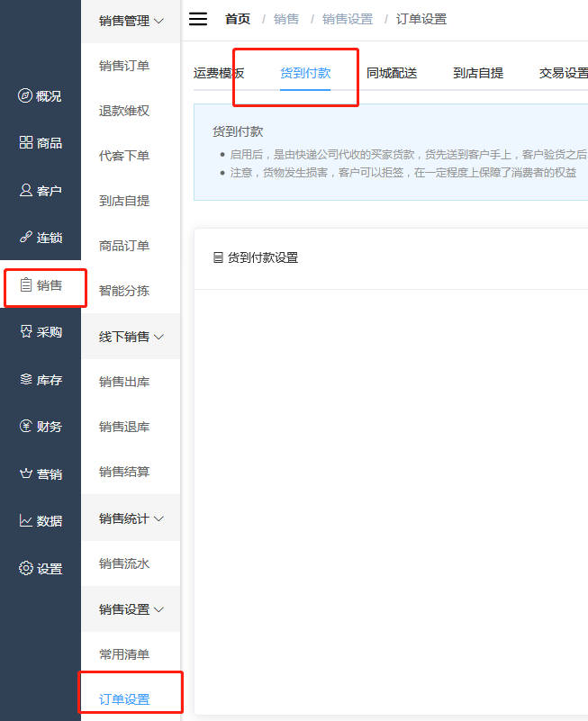Collapse the 销售统计 menu group
Image resolution: width=588 pixels, height=721 pixels.
[131, 518]
